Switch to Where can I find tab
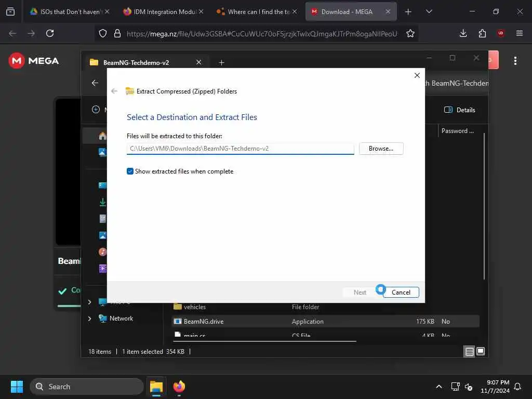532x399 pixels. pyautogui.click(x=257, y=12)
